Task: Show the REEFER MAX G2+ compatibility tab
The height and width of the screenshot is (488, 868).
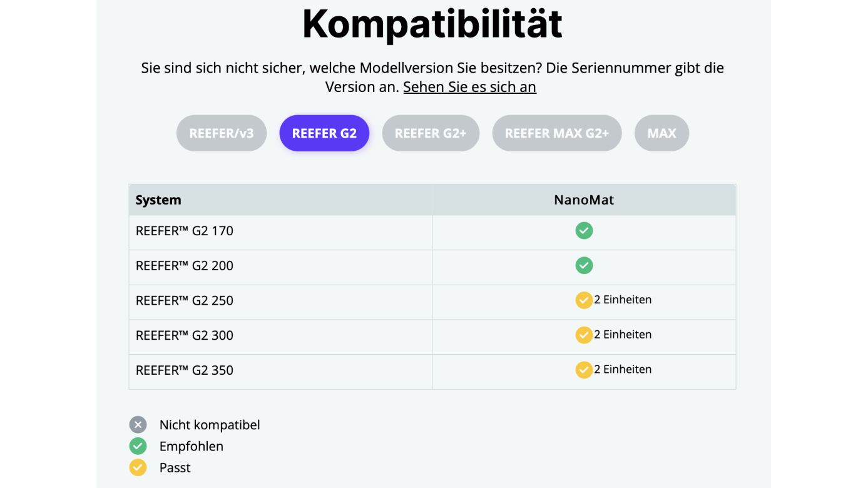Action: click(556, 133)
